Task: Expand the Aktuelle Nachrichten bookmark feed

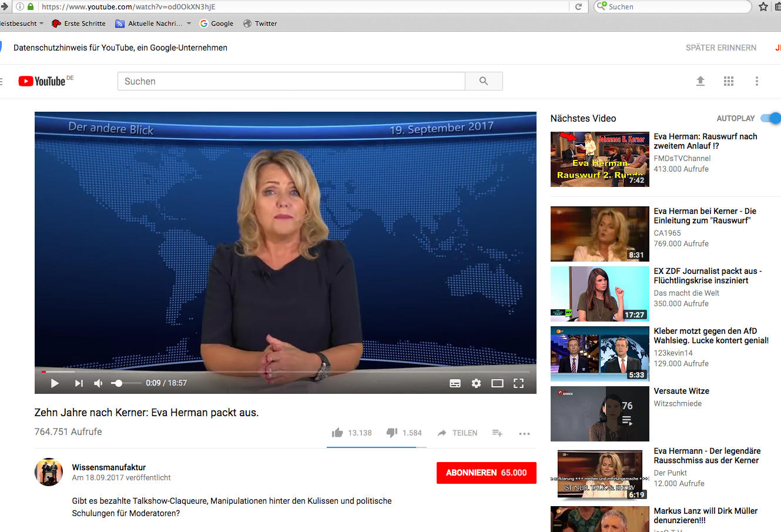Action: click(x=153, y=24)
